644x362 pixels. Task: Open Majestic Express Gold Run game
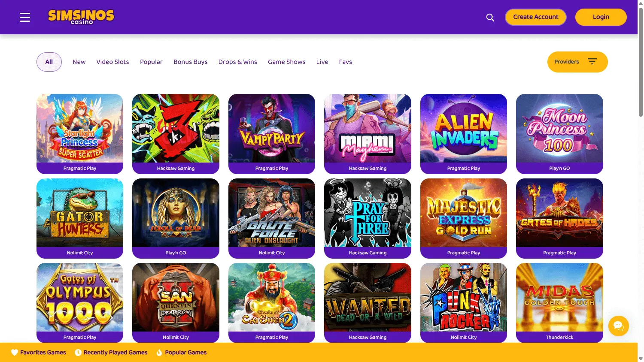click(464, 218)
